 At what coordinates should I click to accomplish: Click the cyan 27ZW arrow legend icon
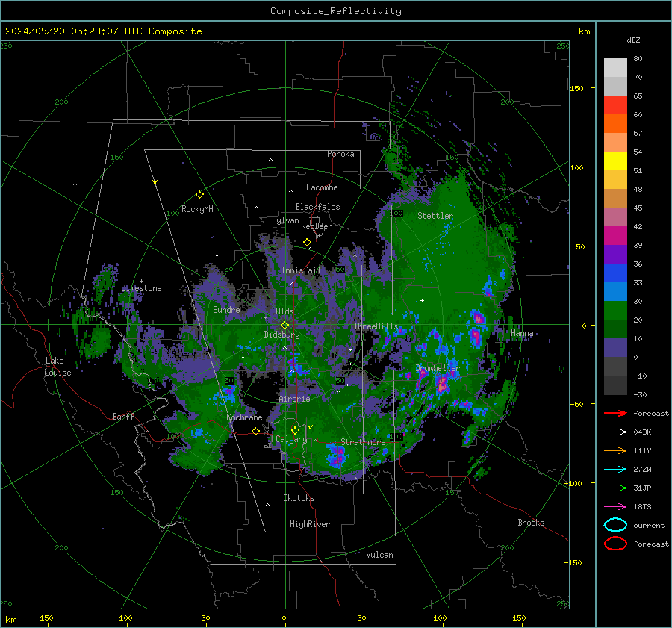pos(615,470)
